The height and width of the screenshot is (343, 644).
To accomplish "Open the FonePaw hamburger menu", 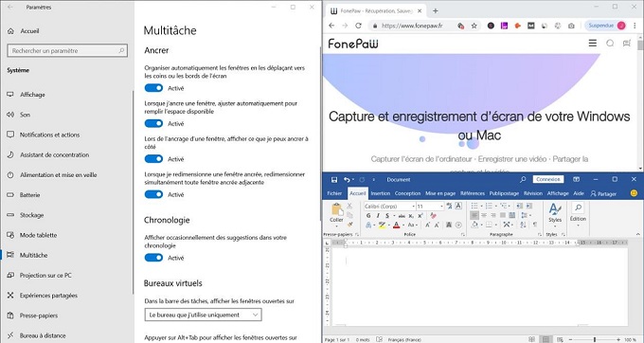I will [x=592, y=44].
